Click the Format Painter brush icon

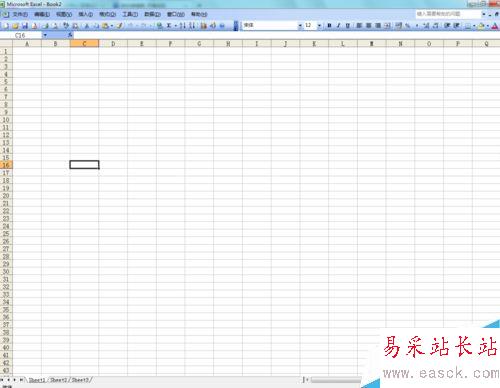pos(120,26)
